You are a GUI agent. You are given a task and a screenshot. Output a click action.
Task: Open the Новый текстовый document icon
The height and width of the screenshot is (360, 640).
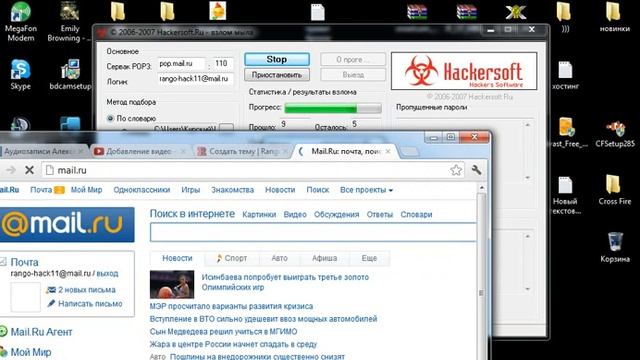tap(565, 195)
